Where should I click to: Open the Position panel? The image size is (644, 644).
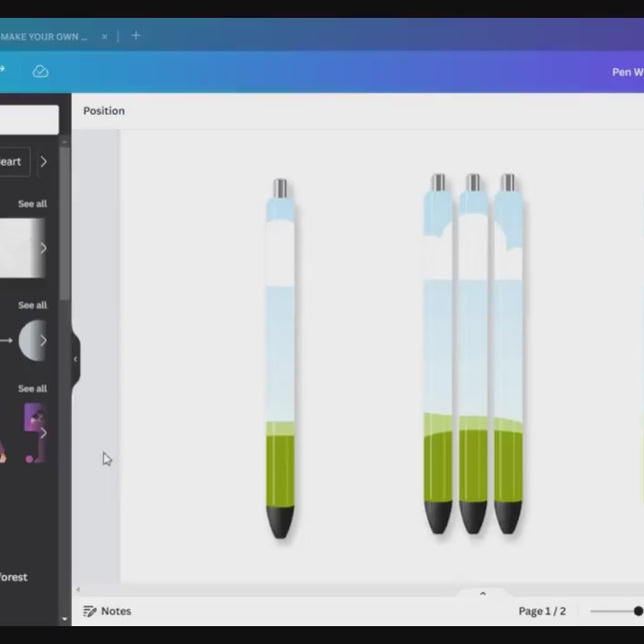pos(104,111)
